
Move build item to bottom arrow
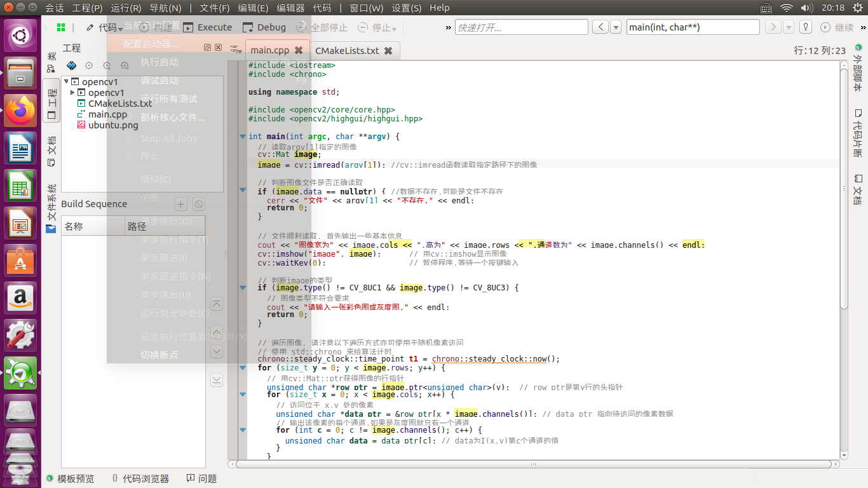click(217, 379)
